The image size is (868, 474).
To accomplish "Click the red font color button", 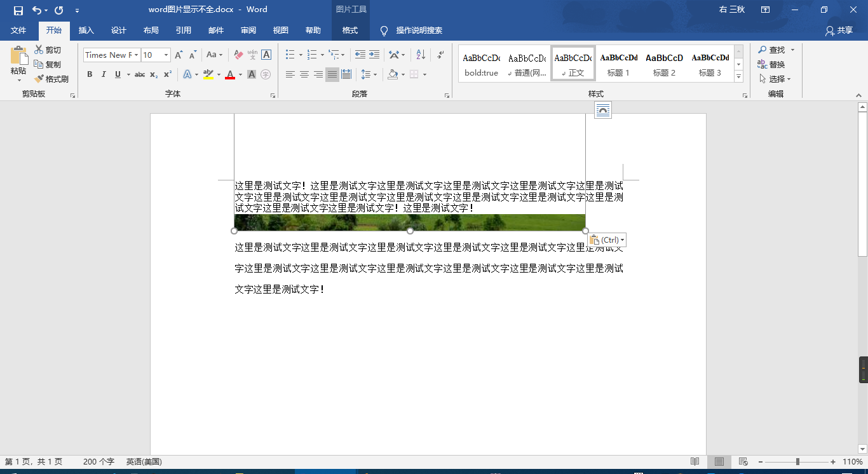I will click(x=230, y=74).
